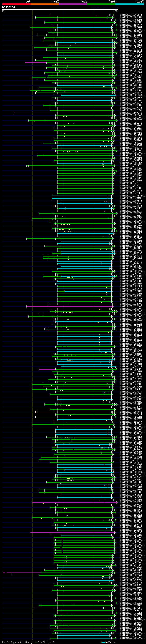Select hit label UniRef100_Q9M699
This screenshot has width=146, height=644.
tap(131, 580)
